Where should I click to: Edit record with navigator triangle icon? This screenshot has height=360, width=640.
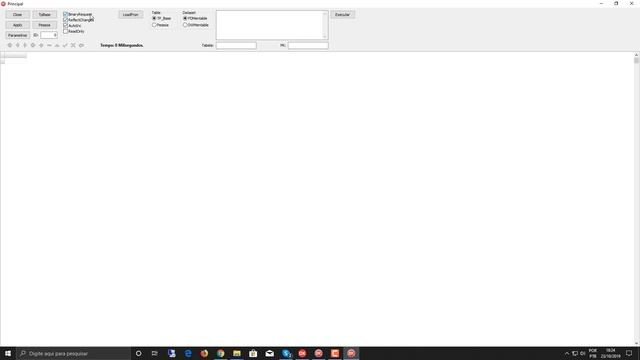coord(57,45)
